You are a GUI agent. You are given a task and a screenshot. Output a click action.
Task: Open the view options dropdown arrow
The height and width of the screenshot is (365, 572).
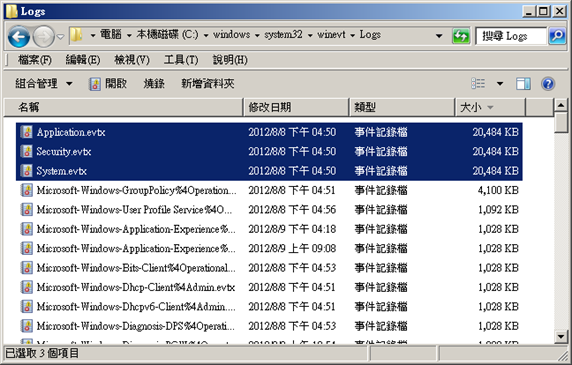(x=500, y=84)
